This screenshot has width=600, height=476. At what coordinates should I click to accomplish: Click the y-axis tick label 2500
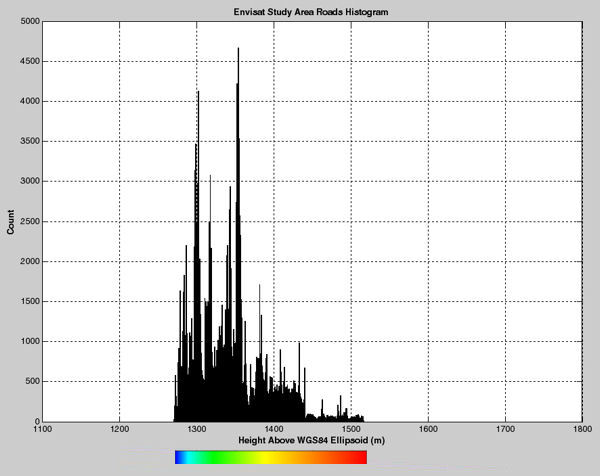[30, 221]
